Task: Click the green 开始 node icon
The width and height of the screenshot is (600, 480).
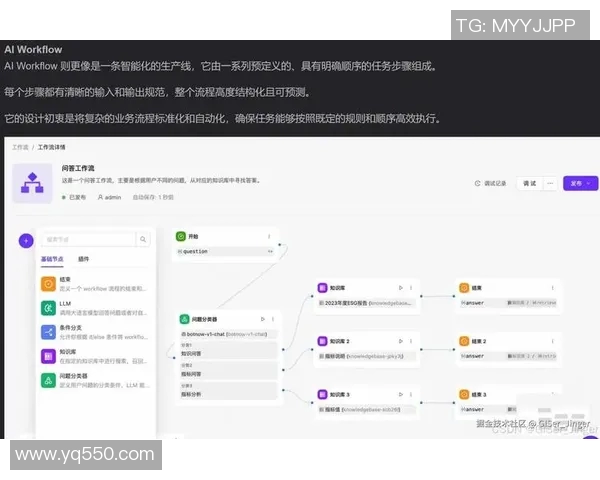Action: coord(181,237)
